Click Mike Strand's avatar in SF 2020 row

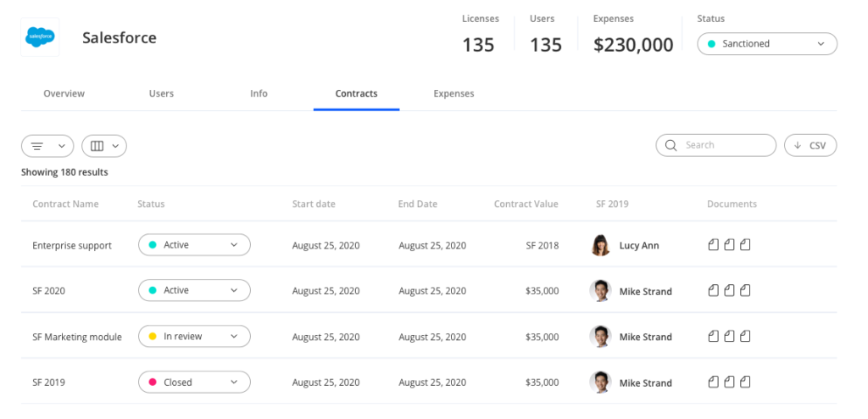click(600, 291)
